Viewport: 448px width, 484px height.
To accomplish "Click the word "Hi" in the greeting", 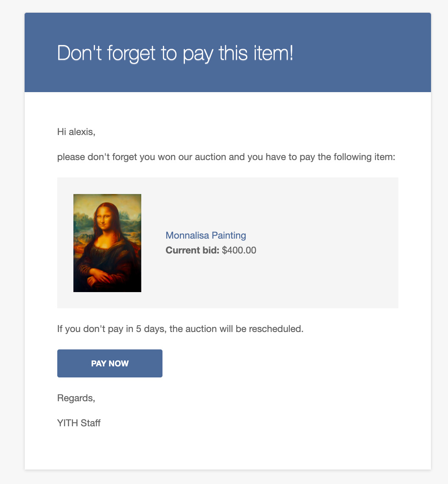I will click(62, 132).
